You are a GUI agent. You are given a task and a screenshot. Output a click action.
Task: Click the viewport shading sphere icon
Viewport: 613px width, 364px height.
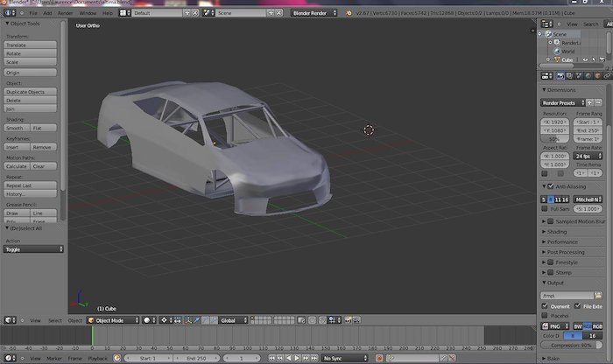click(148, 320)
